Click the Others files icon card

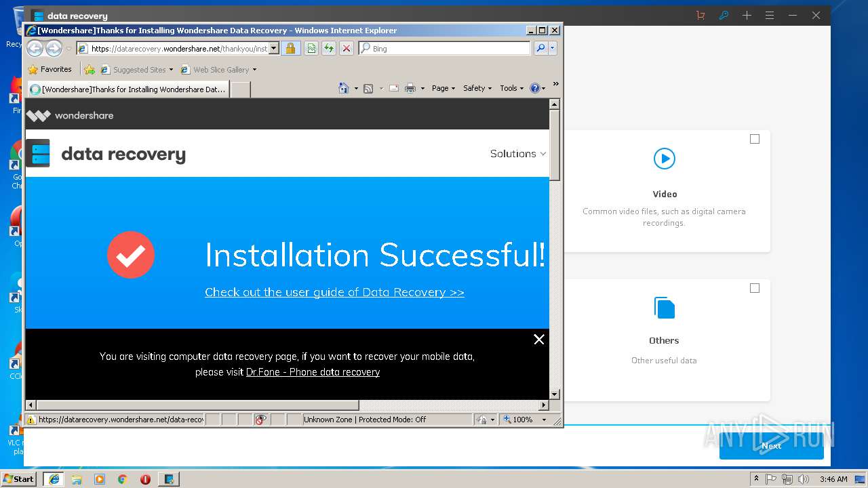(x=665, y=308)
